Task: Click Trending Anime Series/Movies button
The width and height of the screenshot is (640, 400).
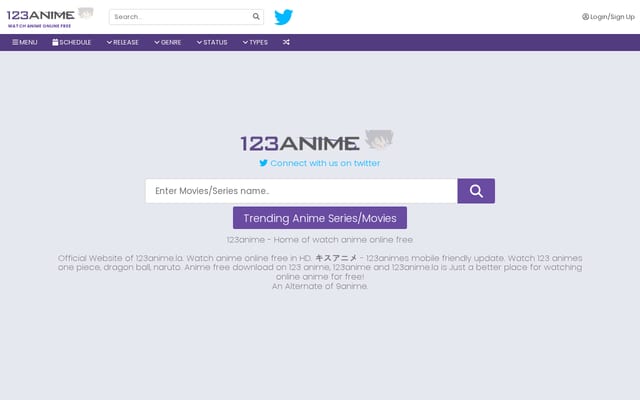Action: (x=320, y=218)
